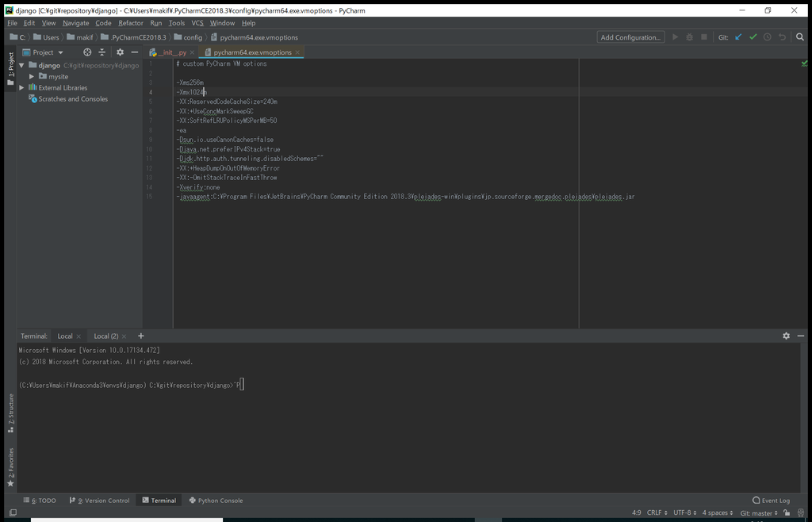Image resolution: width=812 pixels, height=522 pixels.
Task: Open the View menu
Action: pyautogui.click(x=48, y=23)
